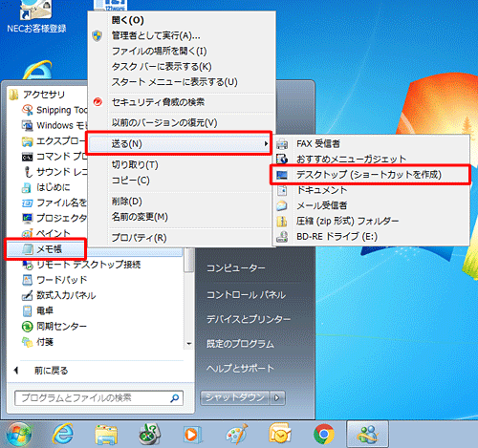This screenshot has width=478, height=448.
Task: Choose デスクトップ (ショートカットを作成)
Action: (x=370, y=175)
